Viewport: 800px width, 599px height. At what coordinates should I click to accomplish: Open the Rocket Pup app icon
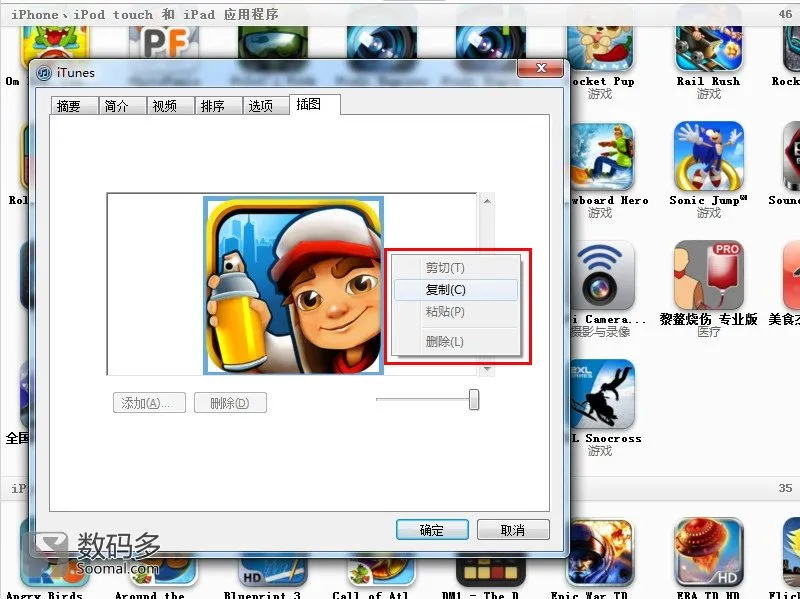point(602,47)
